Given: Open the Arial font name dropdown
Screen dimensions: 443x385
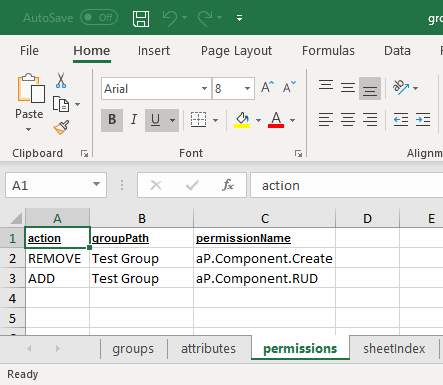Looking at the screenshot, I should pyautogui.click(x=204, y=89).
